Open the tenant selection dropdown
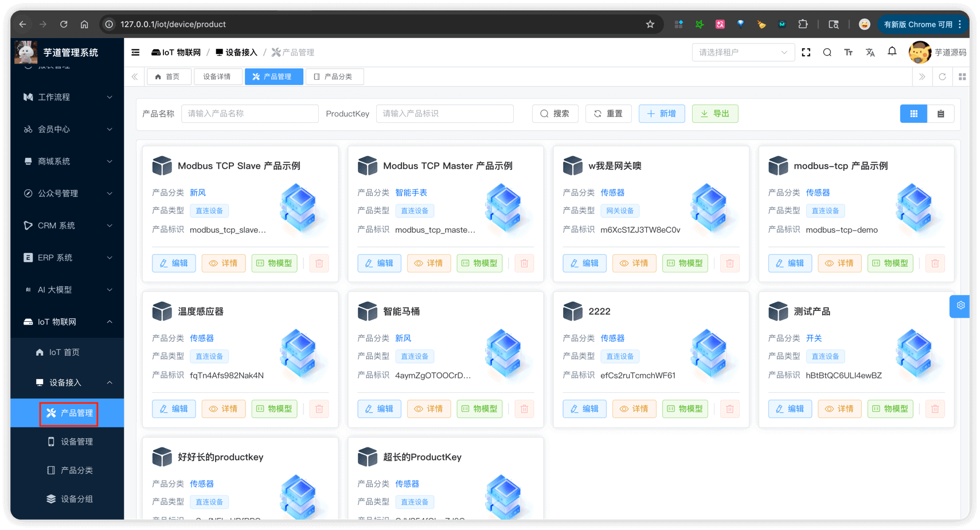This screenshot has height=530, width=980. coord(743,52)
